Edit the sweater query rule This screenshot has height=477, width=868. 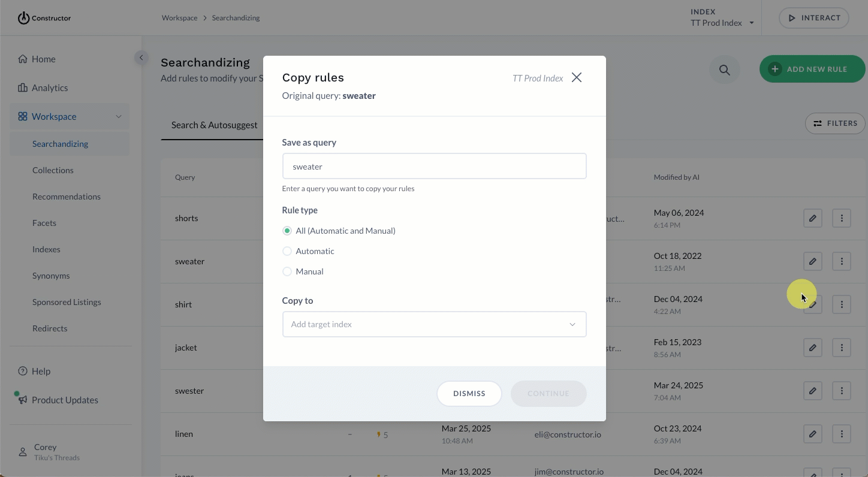pyautogui.click(x=813, y=261)
